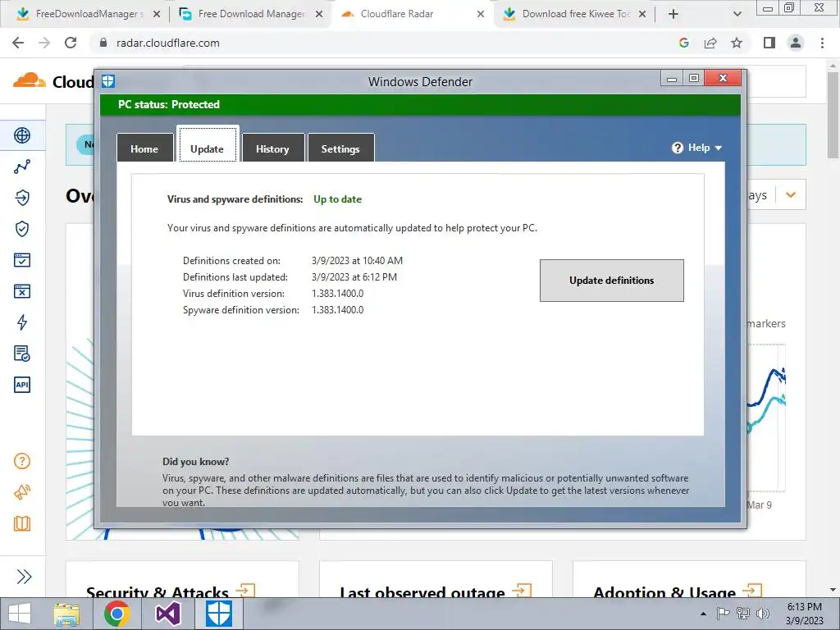Click the Windows Defender shield icon in title bar
The image size is (840, 630).
[x=108, y=81]
